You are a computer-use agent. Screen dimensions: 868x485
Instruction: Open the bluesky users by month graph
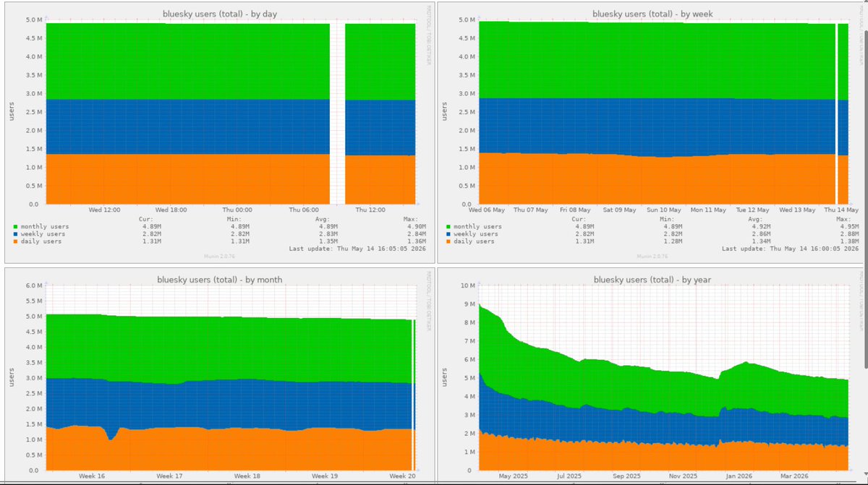220,376
